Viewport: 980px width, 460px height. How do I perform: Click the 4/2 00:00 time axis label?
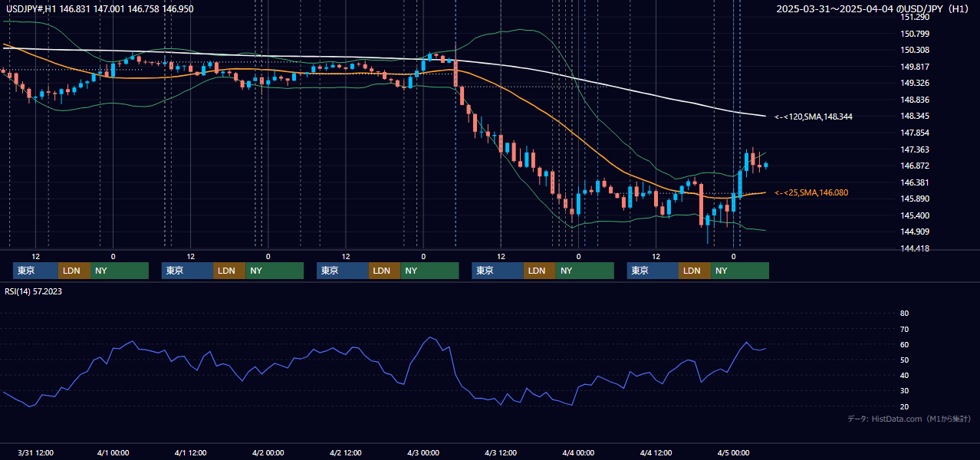click(x=268, y=452)
